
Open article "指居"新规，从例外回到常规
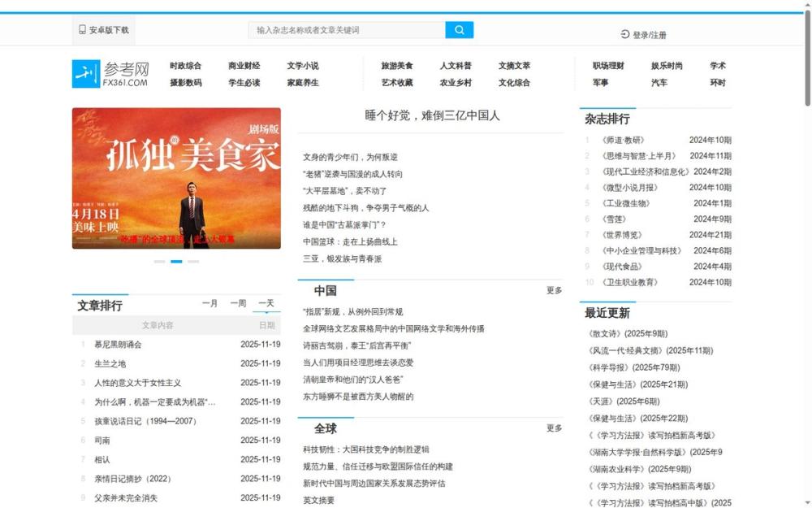click(352, 312)
